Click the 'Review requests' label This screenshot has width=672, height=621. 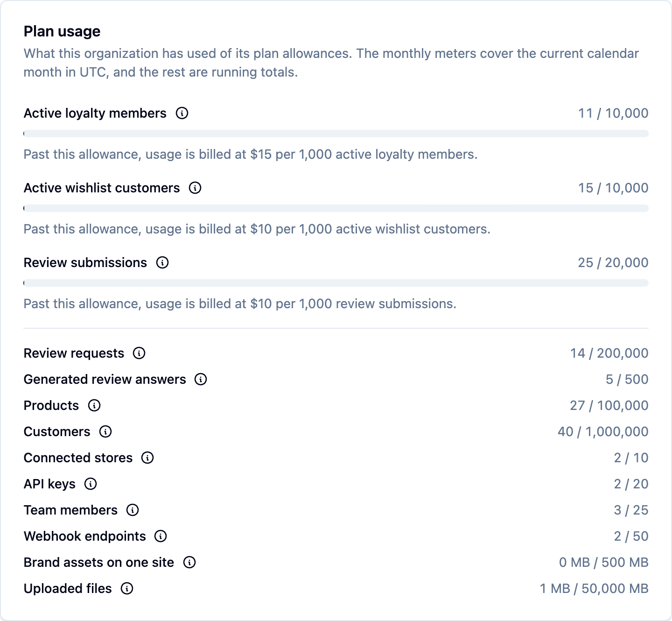coord(74,353)
